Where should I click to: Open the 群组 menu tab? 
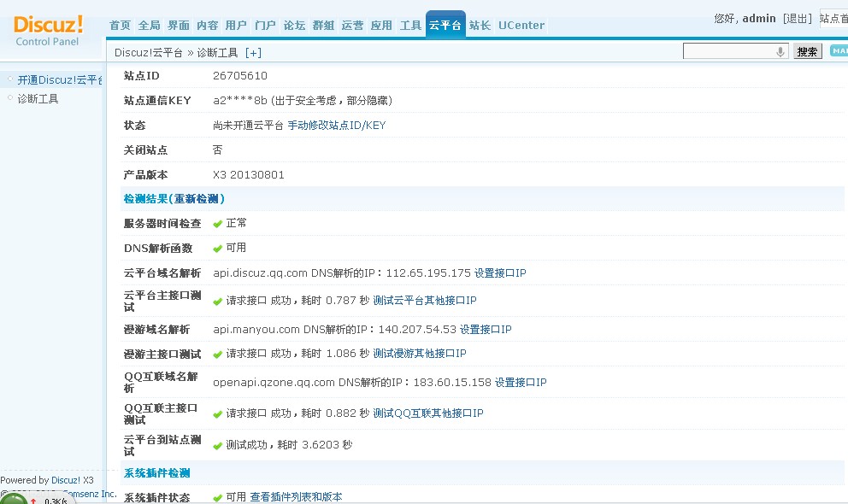323,26
